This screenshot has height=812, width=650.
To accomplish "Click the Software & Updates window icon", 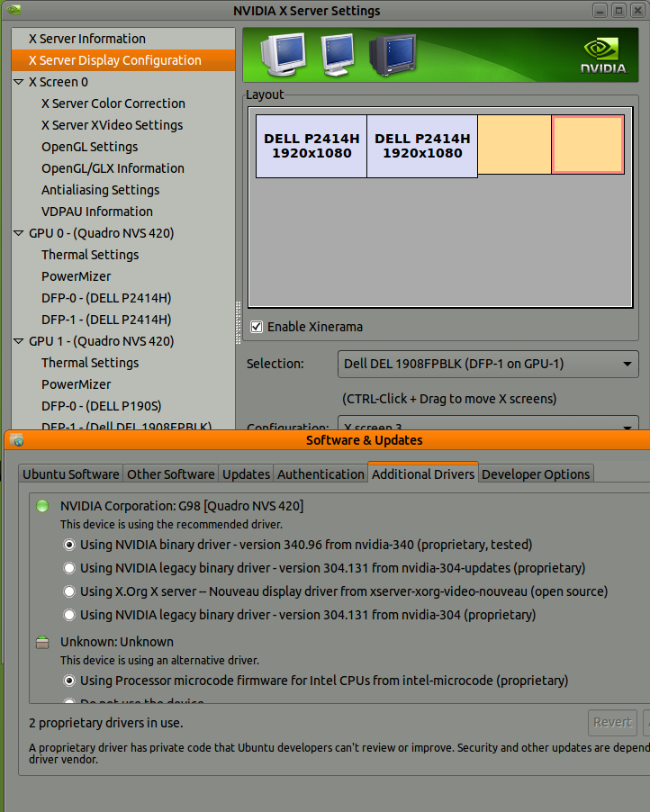I will (x=16, y=439).
